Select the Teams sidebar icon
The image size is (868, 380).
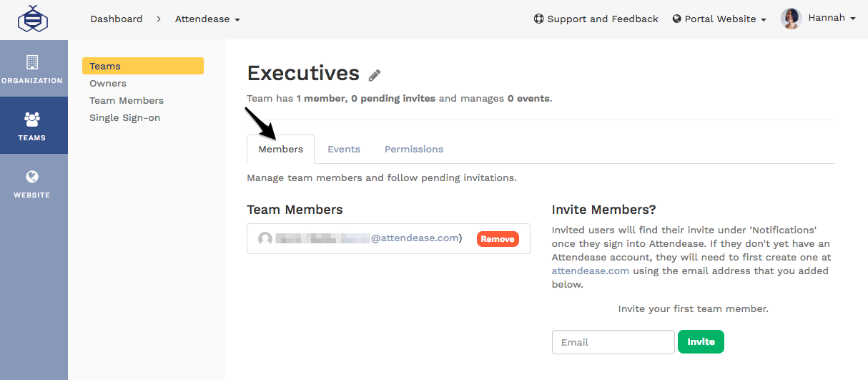(x=33, y=125)
